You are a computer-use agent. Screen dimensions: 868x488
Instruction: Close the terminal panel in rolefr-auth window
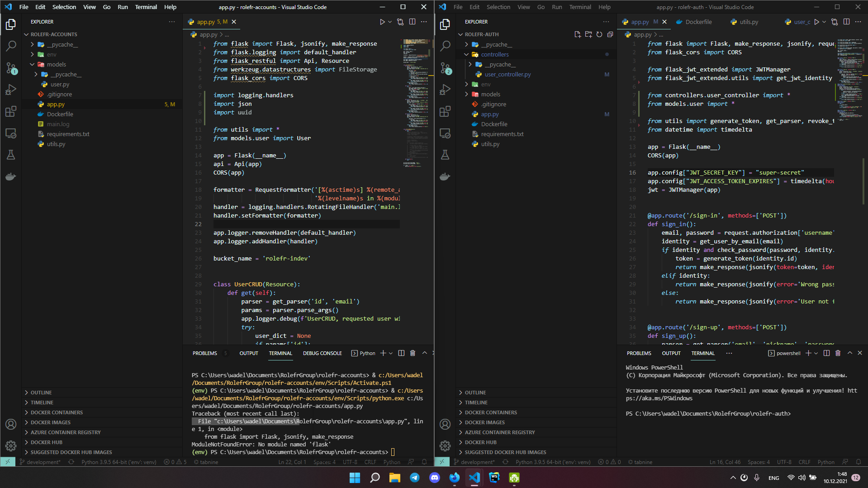click(860, 353)
